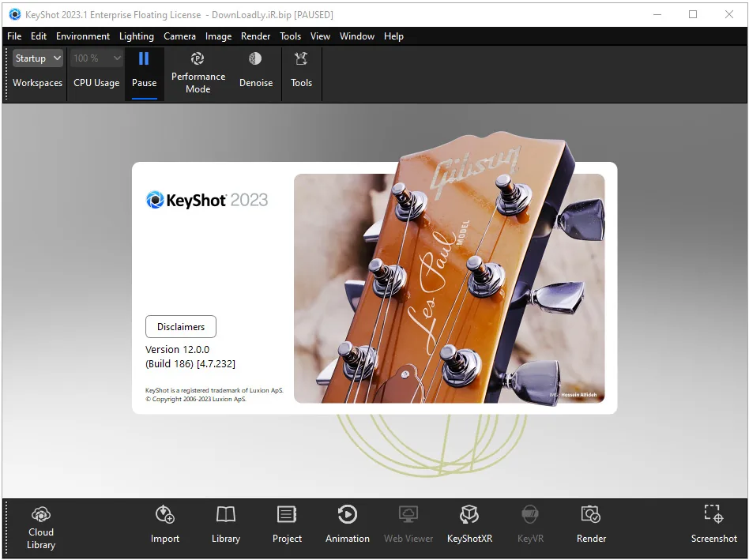Click the KeyShot title bar app icon

[15, 14]
